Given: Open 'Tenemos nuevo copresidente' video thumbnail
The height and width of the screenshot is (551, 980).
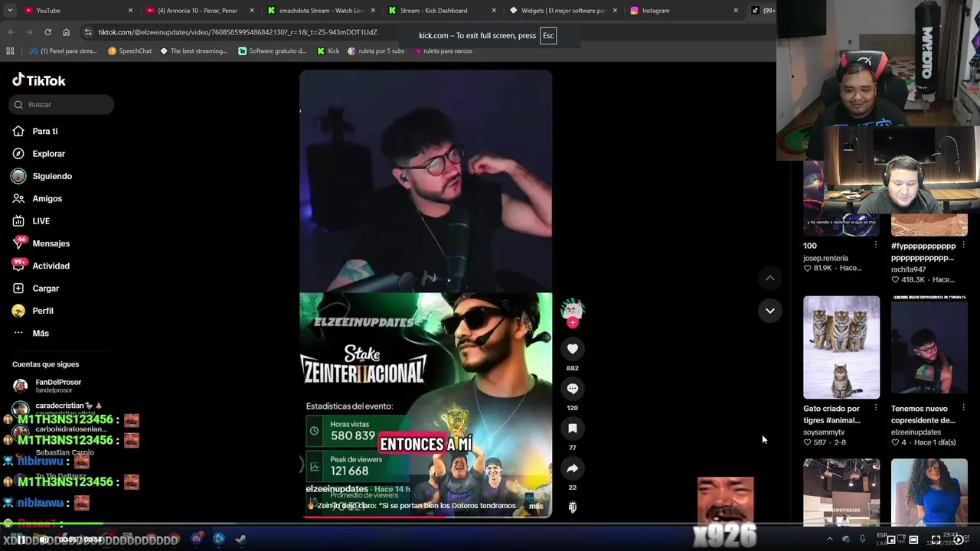Looking at the screenshot, I should click(929, 347).
